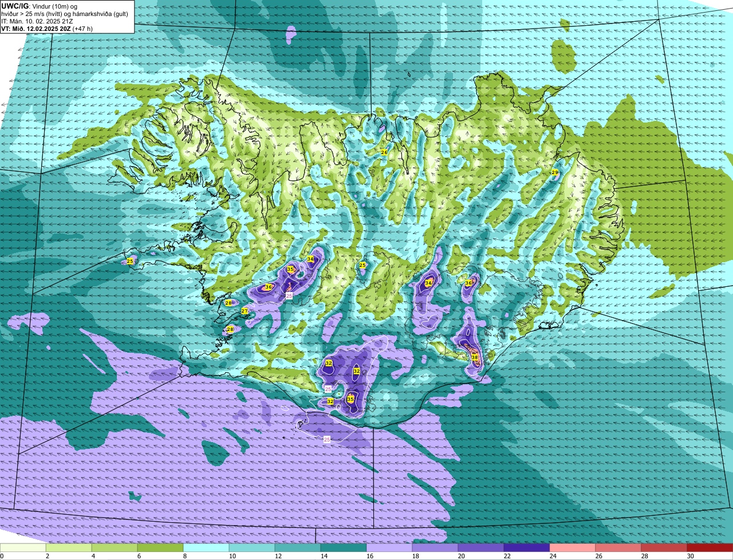Choose the 28–30 m/s red legend swatch
733x560 pixels.
point(664,547)
